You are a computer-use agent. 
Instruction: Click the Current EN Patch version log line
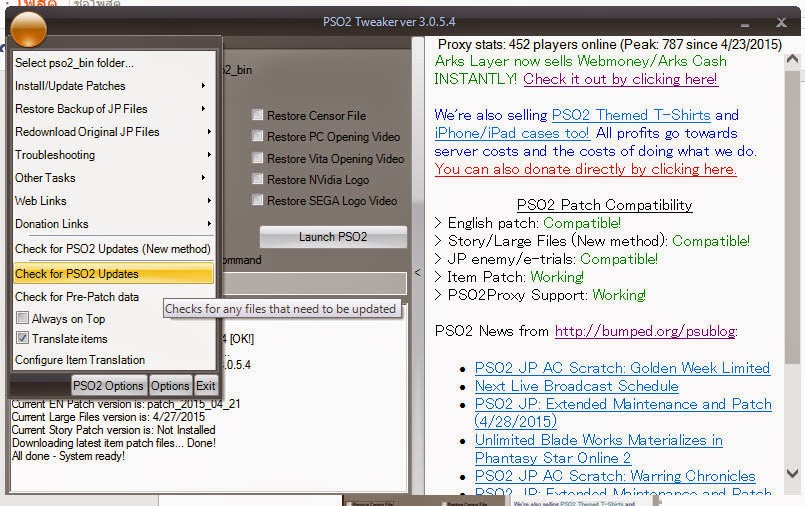coord(126,404)
